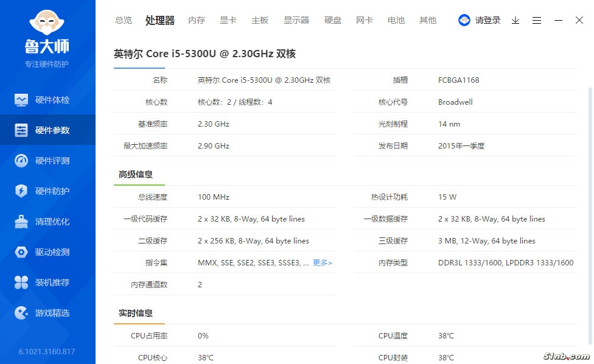This screenshot has height=364, width=594.
Task: Switch to the 总览 tab
Action: tap(124, 20)
